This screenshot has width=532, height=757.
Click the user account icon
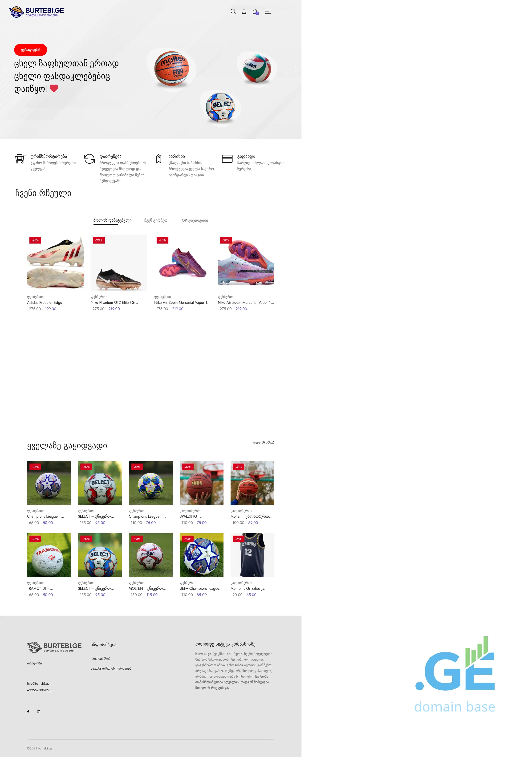[x=244, y=12]
